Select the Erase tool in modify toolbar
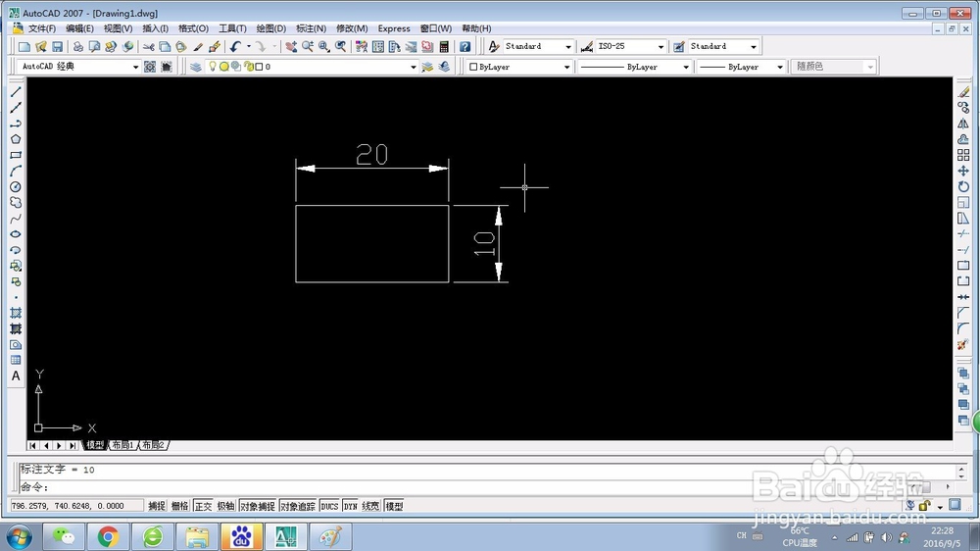Image resolution: width=980 pixels, height=551 pixels. click(963, 92)
